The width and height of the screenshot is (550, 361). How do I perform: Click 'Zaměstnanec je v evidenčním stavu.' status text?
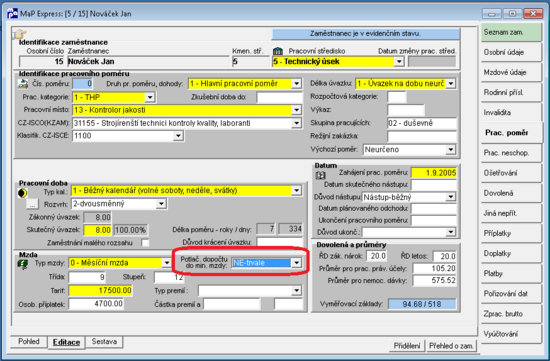click(365, 34)
